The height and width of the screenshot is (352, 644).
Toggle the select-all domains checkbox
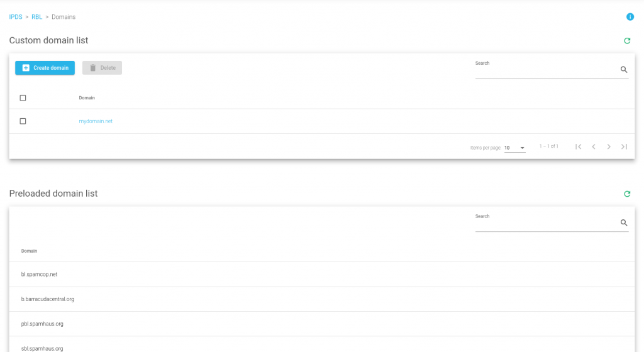[x=23, y=97]
